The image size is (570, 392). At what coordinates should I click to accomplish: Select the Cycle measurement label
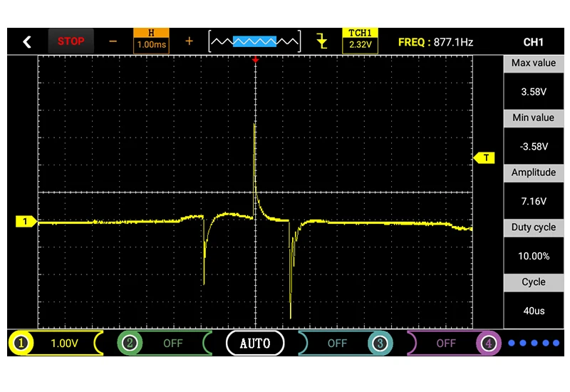pyautogui.click(x=533, y=282)
